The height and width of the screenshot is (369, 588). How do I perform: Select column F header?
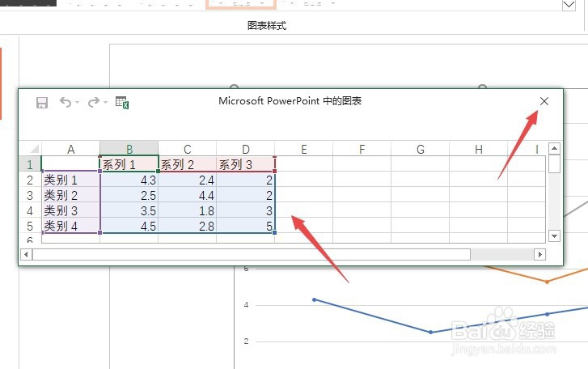(x=362, y=149)
